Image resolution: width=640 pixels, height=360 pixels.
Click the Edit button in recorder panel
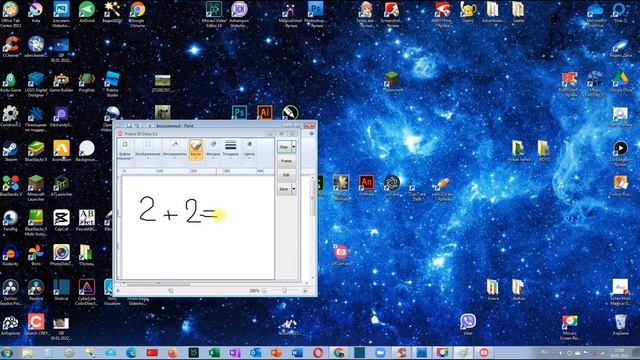tap(287, 175)
